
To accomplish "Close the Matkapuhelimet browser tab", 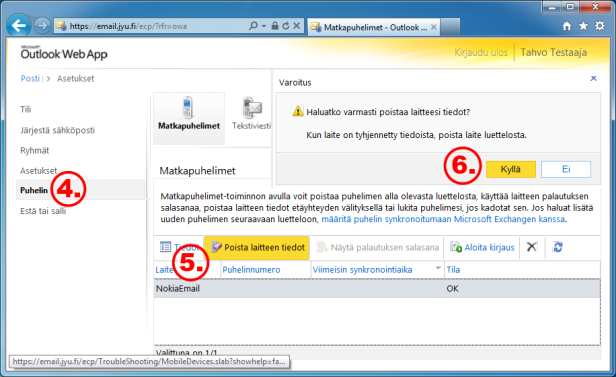I will 434,27.
